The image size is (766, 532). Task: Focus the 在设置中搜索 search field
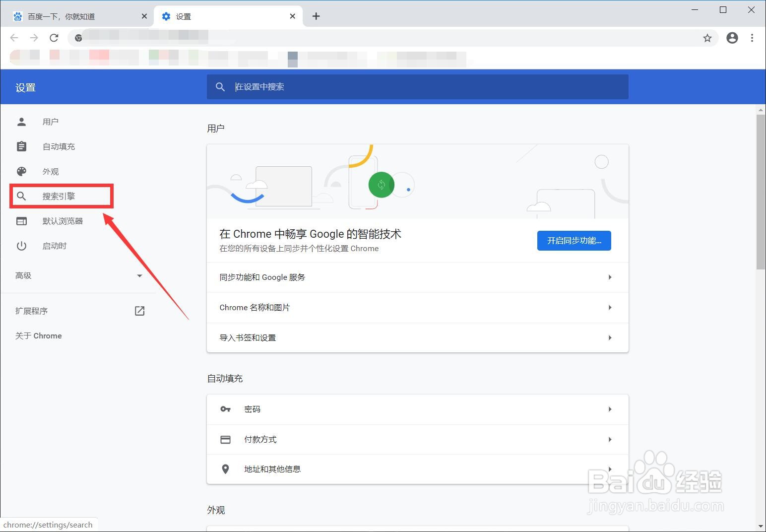click(418, 87)
